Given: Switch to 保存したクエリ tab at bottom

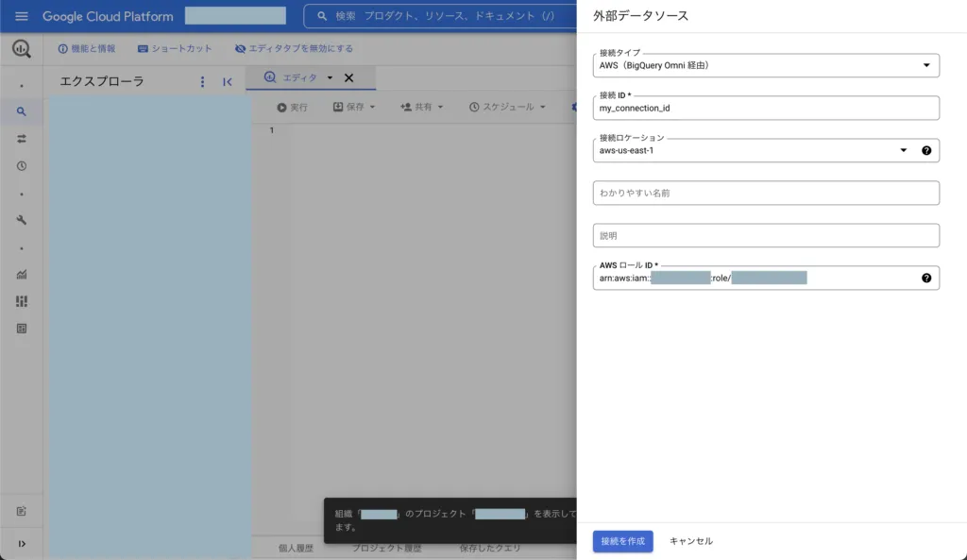Looking at the screenshot, I should (490, 548).
